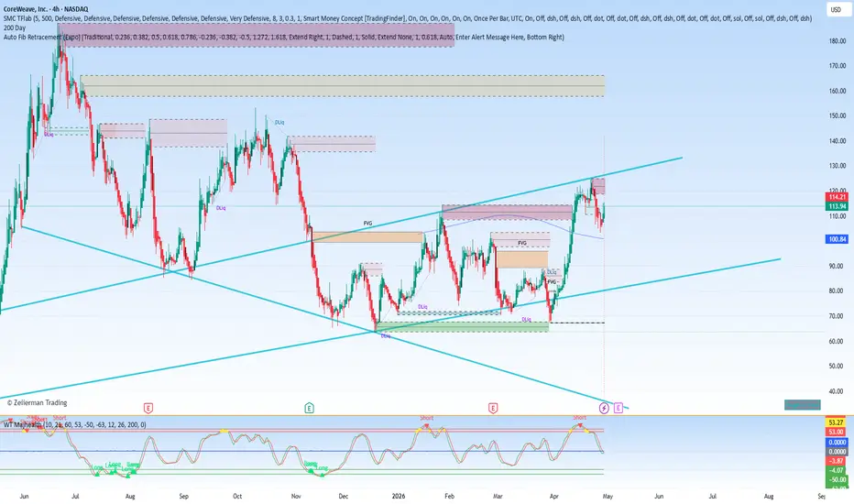Click the Apr label on time axis
This screenshot has height=504, width=854.
(553, 497)
